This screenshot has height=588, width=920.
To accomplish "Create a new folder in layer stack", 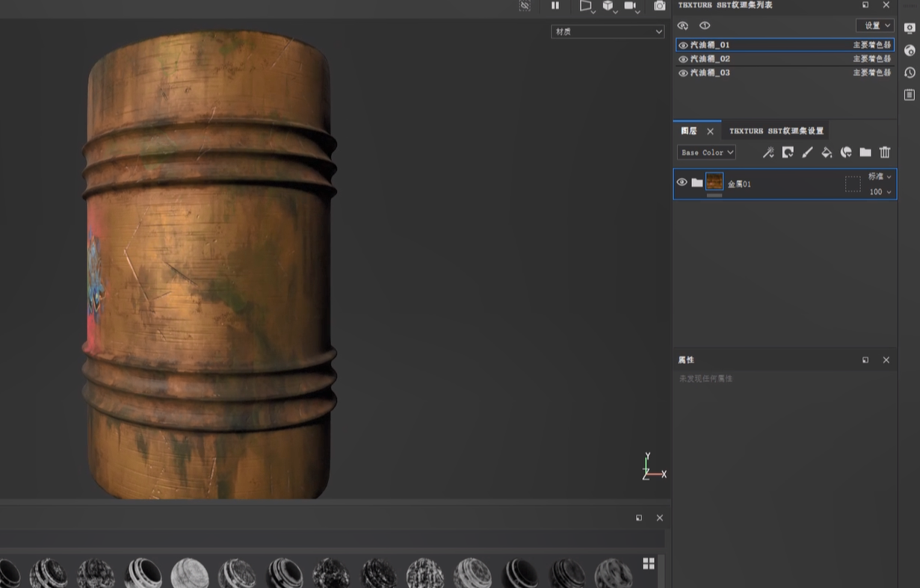I will pyautogui.click(x=865, y=152).
